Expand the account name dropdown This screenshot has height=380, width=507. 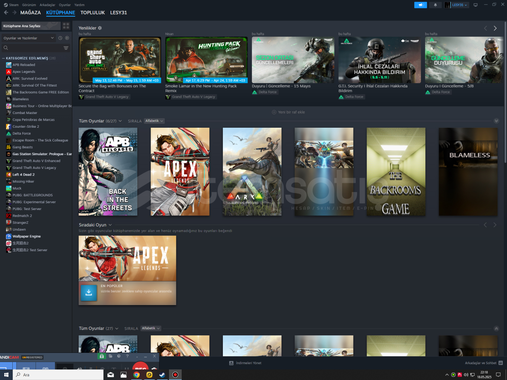(460, 5)
